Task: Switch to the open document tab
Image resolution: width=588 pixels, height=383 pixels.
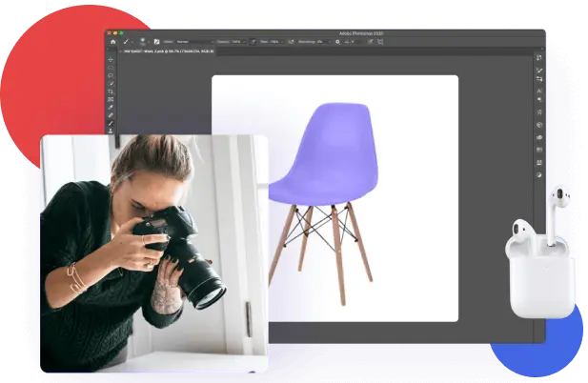Action: [x=162, y=51]
